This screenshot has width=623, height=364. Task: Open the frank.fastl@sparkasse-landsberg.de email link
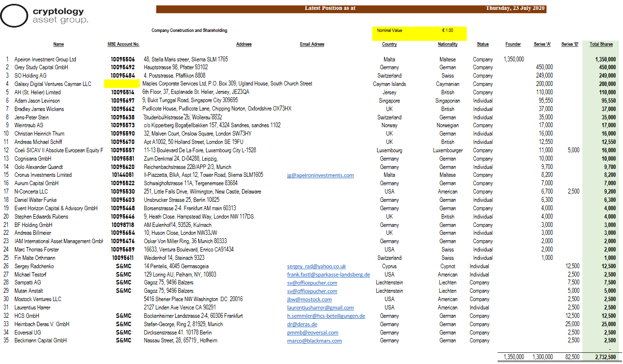coord(328,275)
